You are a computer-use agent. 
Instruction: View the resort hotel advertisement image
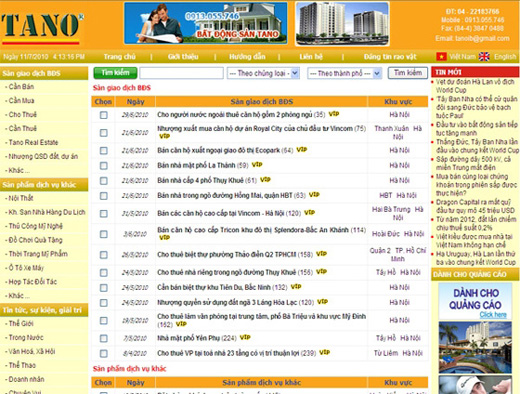pyautogui.click(x=475, y=347)
